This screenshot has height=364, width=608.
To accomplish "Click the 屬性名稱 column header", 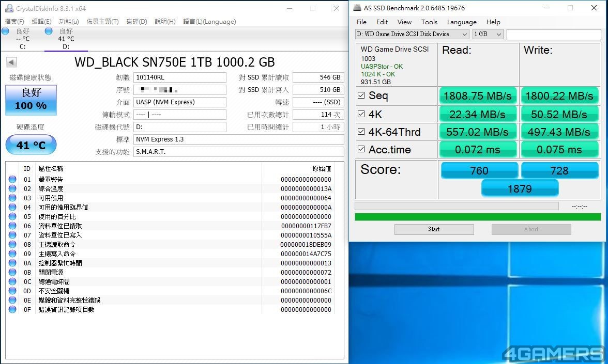I will tap(51, 168).
